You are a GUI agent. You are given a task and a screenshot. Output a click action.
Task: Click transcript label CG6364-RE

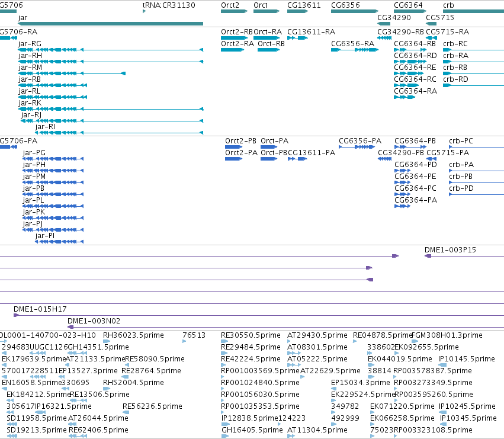point(415,67)
